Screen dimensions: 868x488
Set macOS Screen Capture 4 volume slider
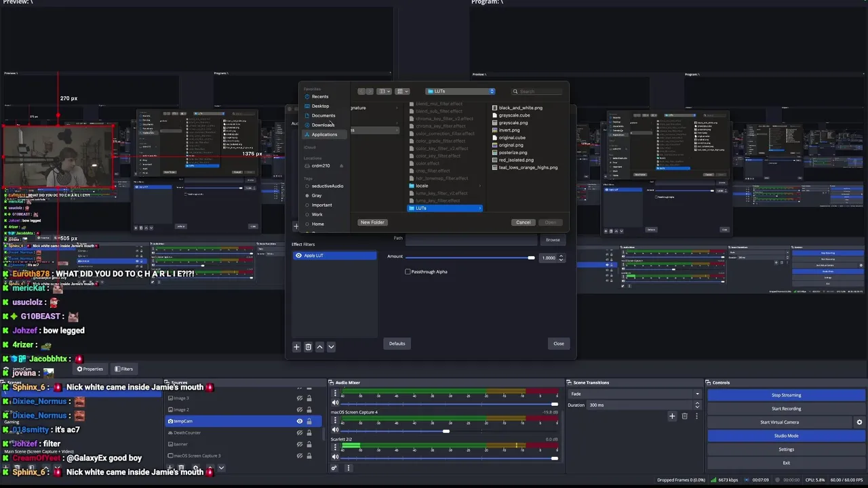tap(450, 431)
